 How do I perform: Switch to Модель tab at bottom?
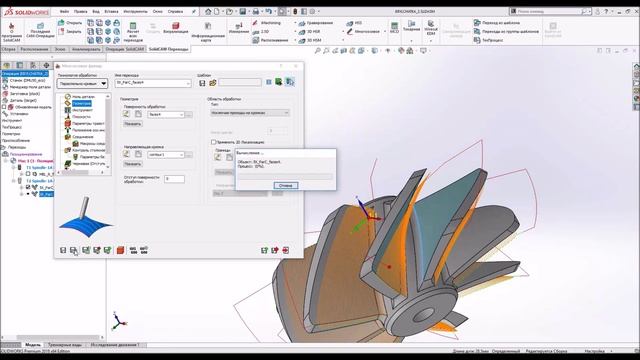[33, 345]
